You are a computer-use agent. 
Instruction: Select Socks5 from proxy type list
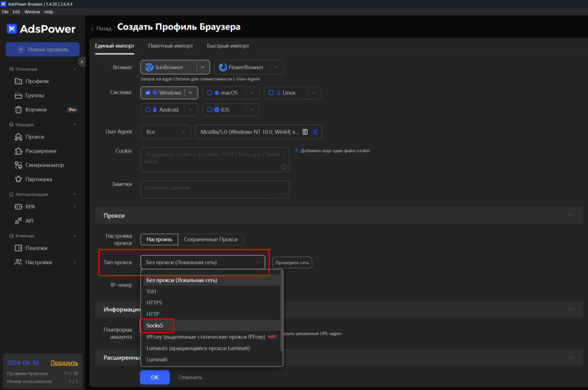coord(155,326)
